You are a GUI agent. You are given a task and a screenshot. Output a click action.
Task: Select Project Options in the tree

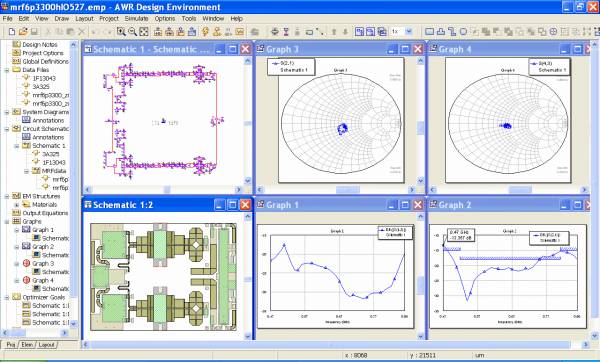coord(43,53)
